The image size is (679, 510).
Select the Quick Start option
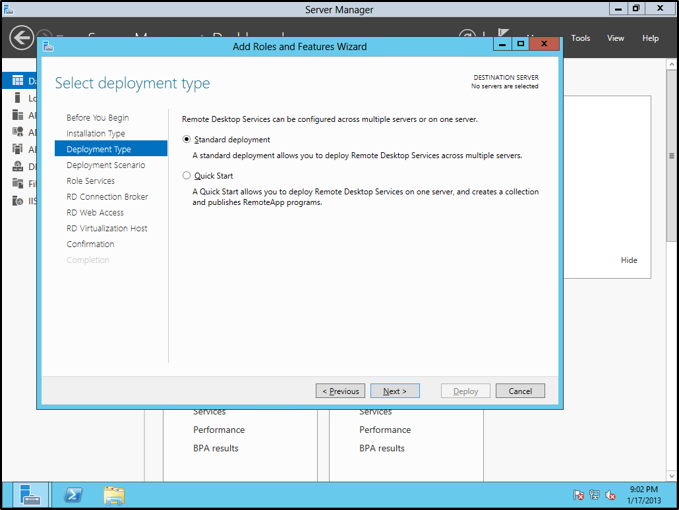187,176
